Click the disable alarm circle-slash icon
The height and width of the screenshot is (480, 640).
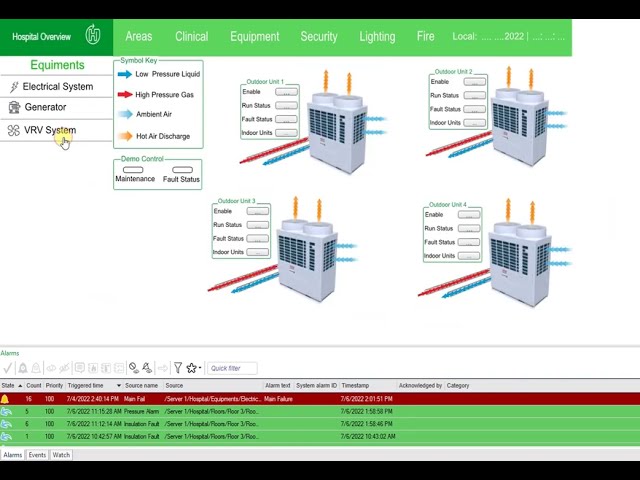click(133, 368)
